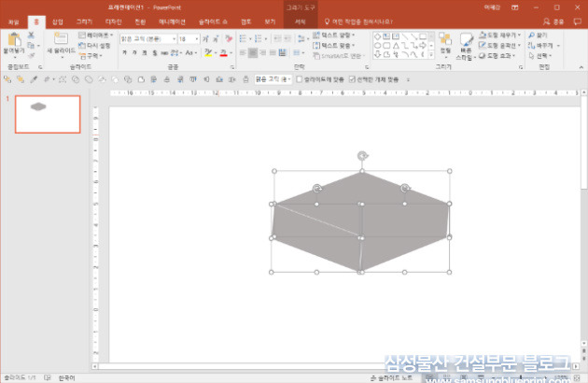
Task: Select the diamond shape in gallery
Action: (x=378, y=36)
